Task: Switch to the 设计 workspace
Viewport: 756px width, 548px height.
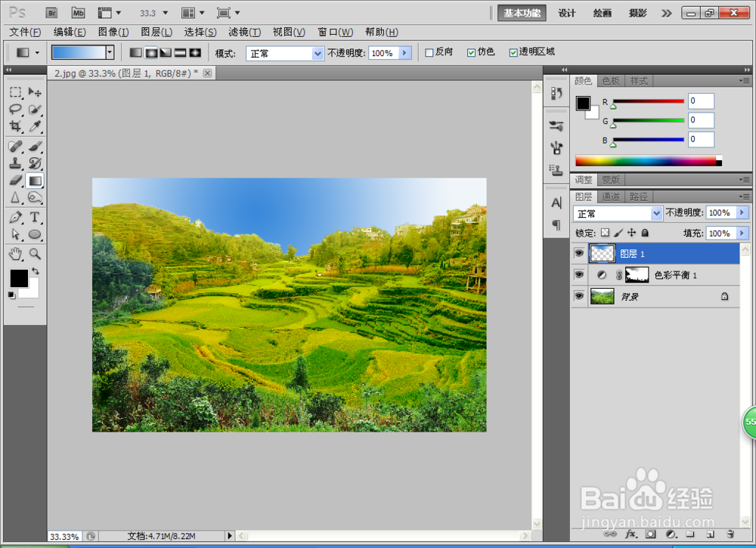Action: (x=566, y=13)
